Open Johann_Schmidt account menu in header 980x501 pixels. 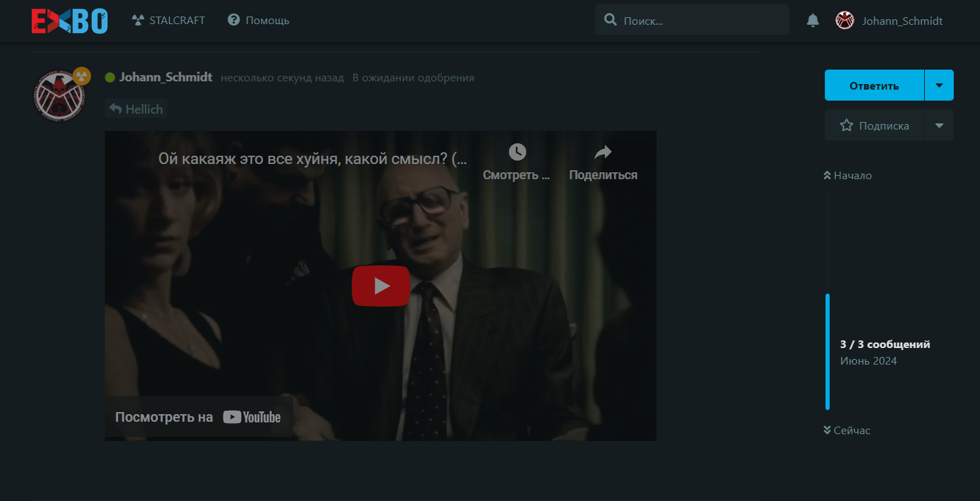[889, 21]
